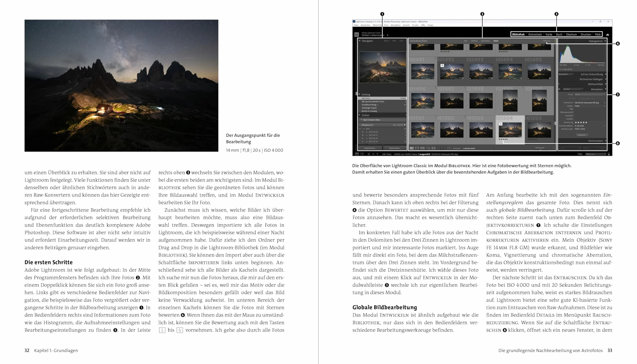Click second window '2' icon in filmstrip bar
637x364 pixels.
pos(362,154)
